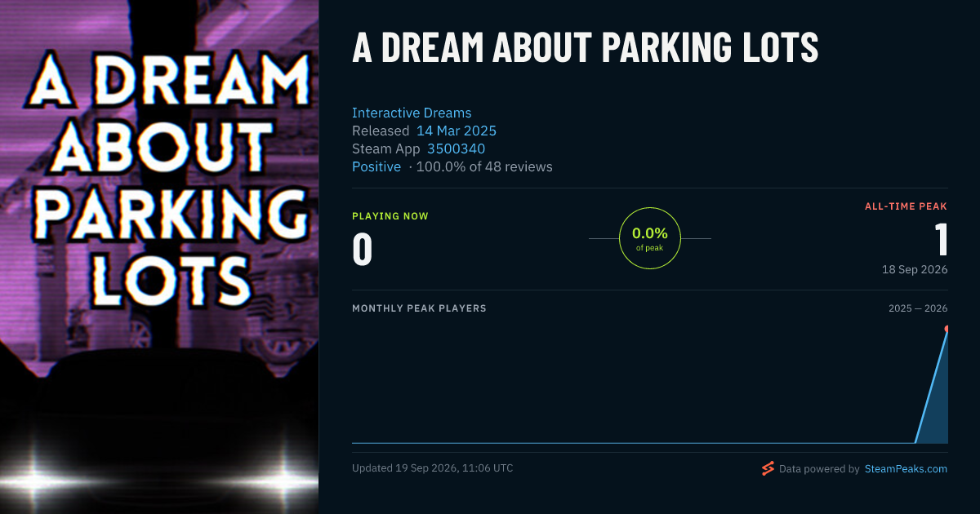Click the A Dream About Parking Lots title
The width and height of the screenshot is (980, 514).
click(x=585, y=48)
